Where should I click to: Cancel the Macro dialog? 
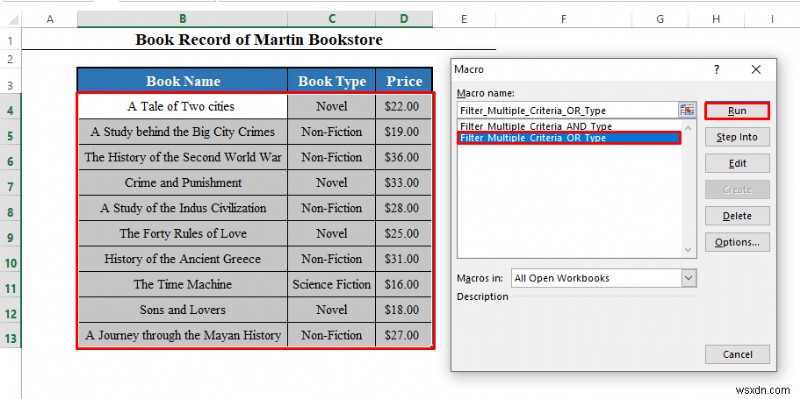[x=737, y=354]
